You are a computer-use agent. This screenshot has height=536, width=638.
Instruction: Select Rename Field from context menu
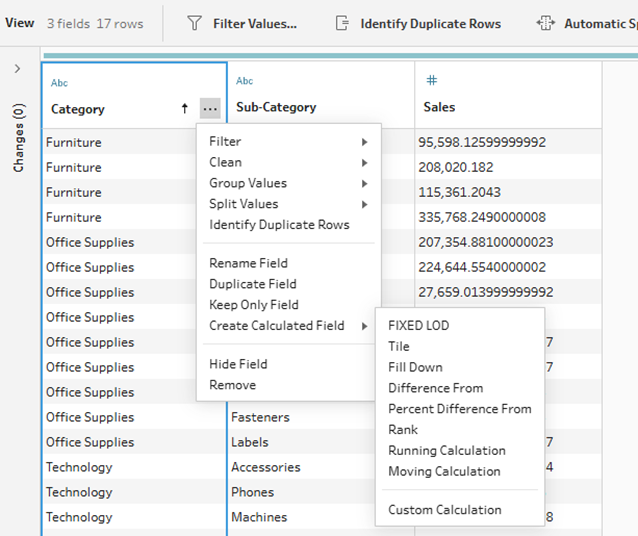point(248,263)
